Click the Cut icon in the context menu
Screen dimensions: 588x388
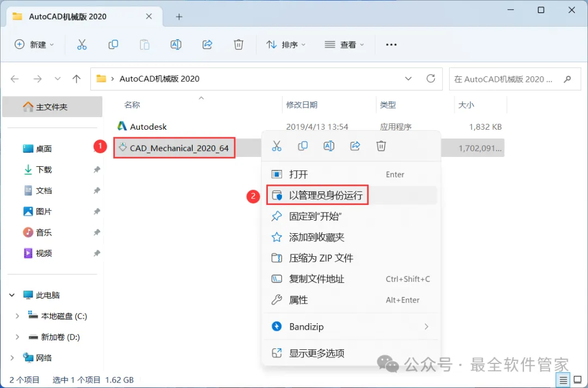pyautogui.click(x=277, y=146)
